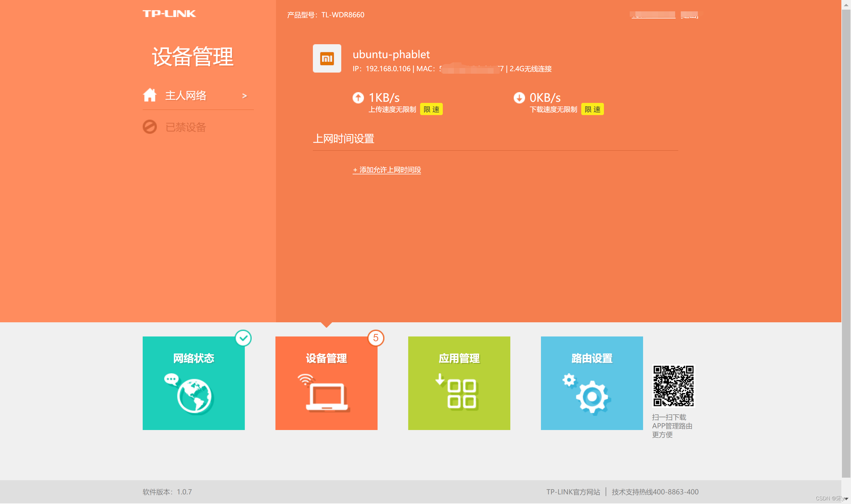
Task: Open the 设备管理 tile
Action: click(x=326, y=383)
